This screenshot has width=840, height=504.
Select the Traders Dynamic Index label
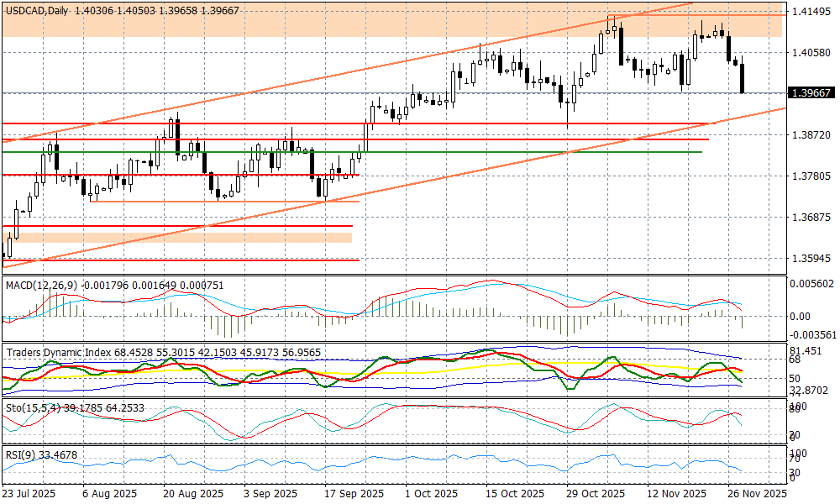[x=59, y=352]
